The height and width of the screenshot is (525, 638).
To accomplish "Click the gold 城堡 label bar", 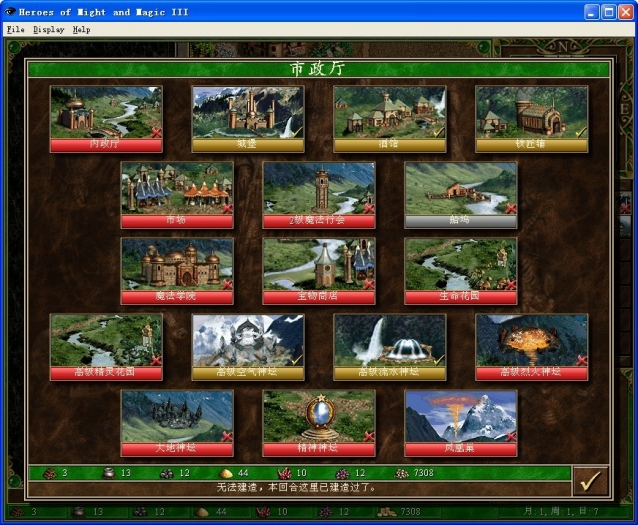I will tap(248, 145).
